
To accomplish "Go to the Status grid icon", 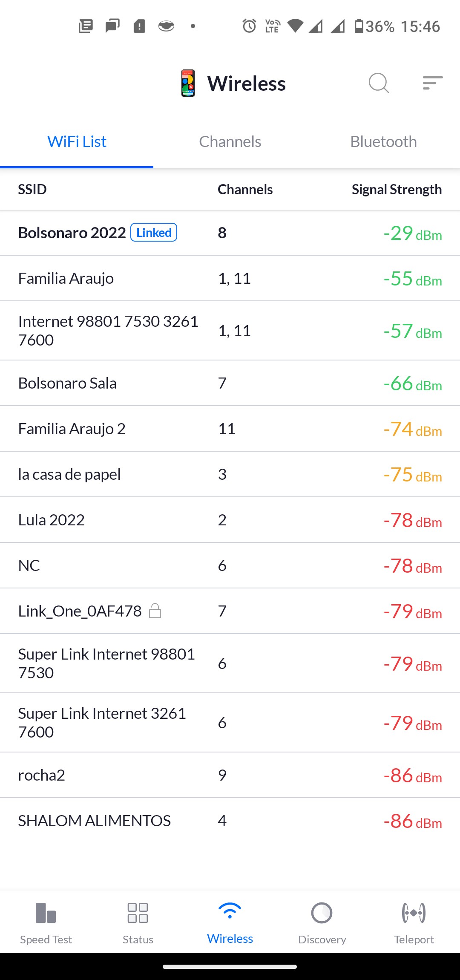I will pos(138,913).
